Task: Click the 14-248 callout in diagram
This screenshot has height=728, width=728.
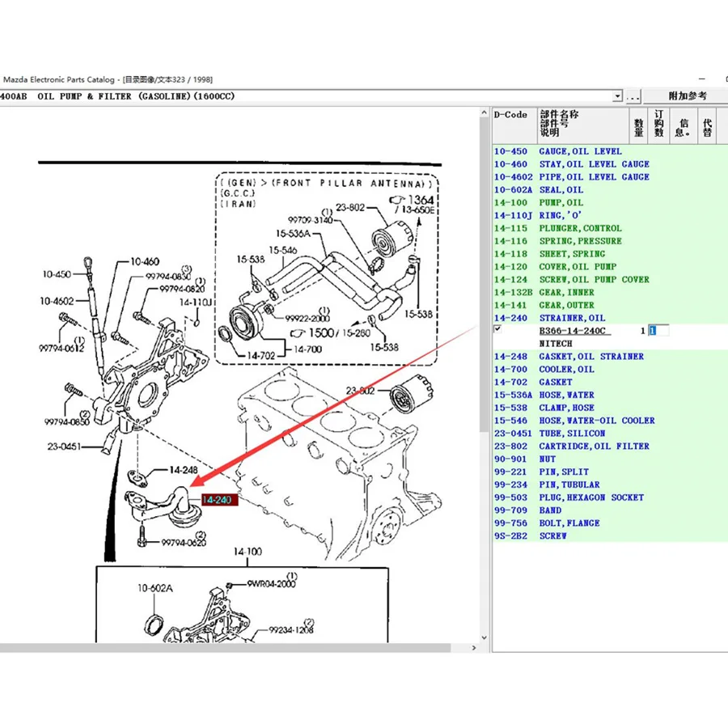Action: click(184, 470)
